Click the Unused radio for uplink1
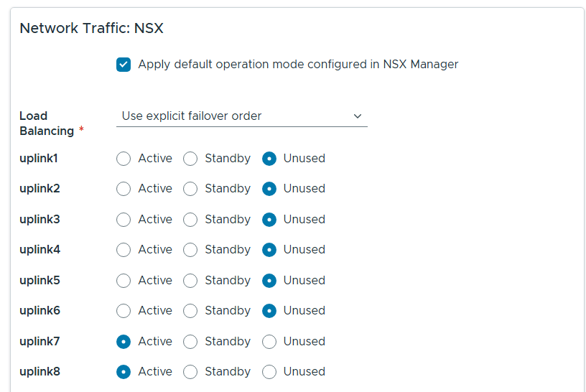The image size is (586, 392). [269, 159]
